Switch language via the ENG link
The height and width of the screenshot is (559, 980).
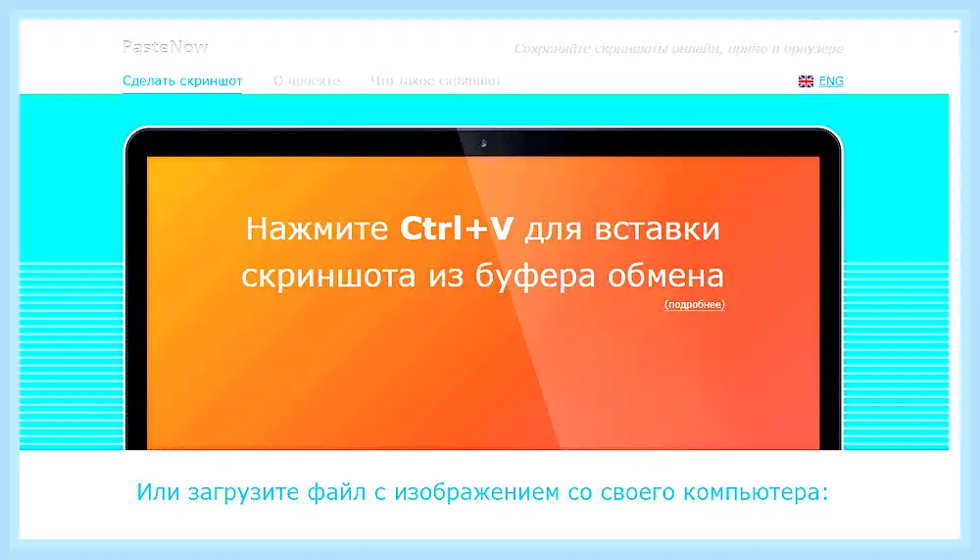(831, 81)
